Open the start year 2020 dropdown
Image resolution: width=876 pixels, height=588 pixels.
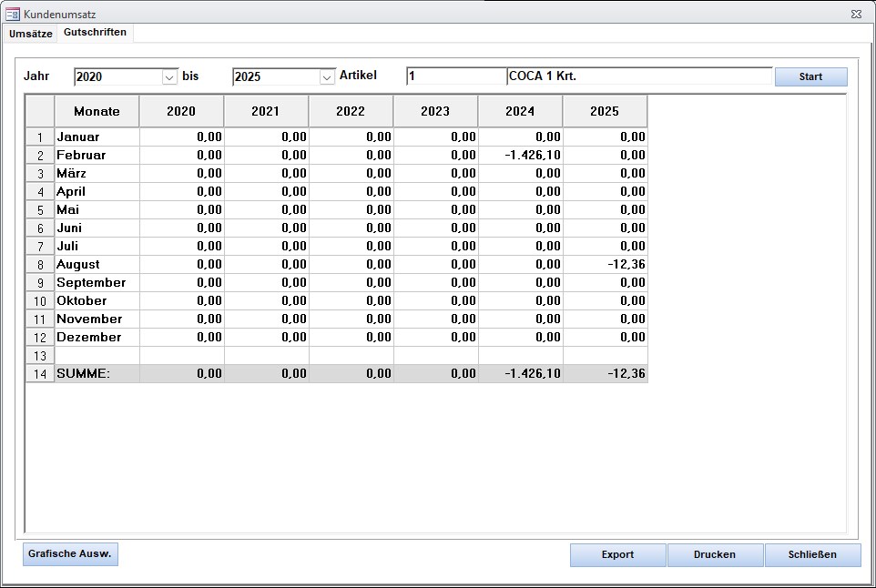click(169, 77)
